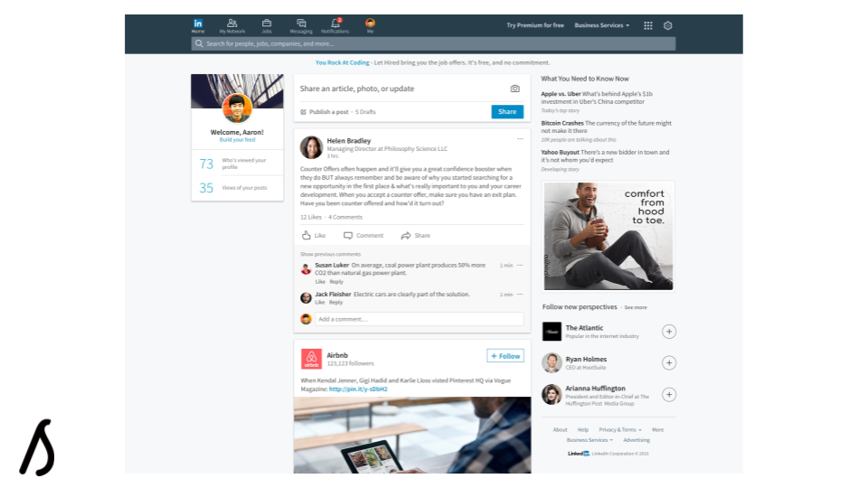Open Who's viewed your profile stat

click(237, 164)
